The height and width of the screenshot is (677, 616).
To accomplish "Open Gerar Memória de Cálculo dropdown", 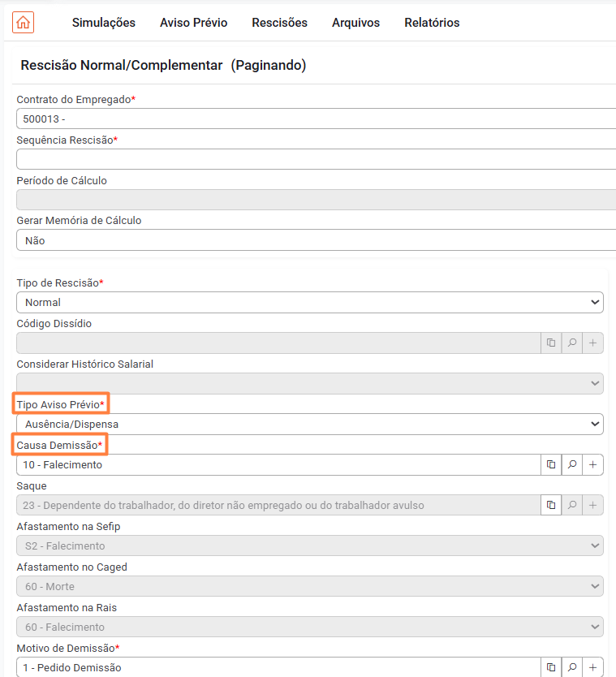I will [316, 240].
